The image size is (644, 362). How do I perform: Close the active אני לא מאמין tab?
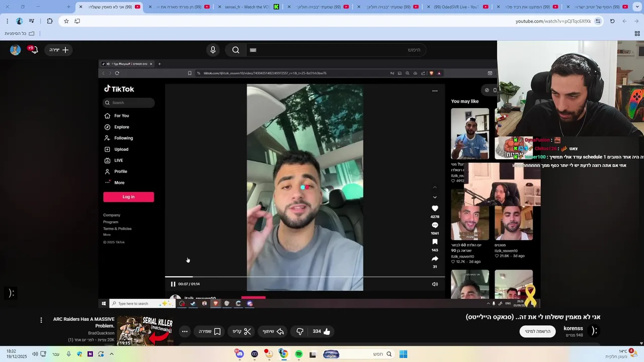click(80, 7)
